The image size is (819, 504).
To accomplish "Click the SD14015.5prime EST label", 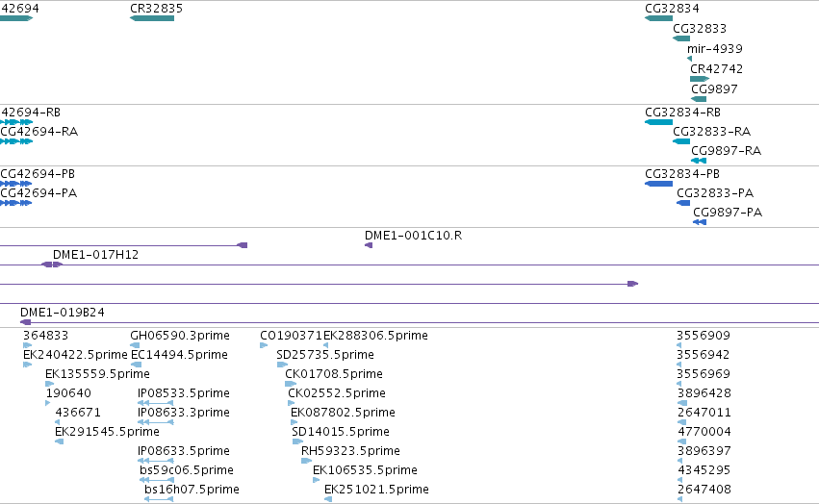I will point(341,432).
